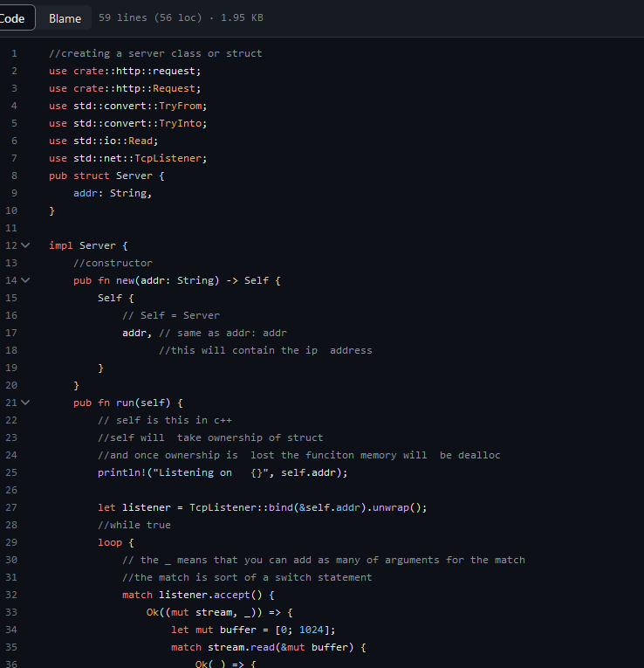Select the Code view tab
The image size is (644, 668).
(x=13, y=17)
